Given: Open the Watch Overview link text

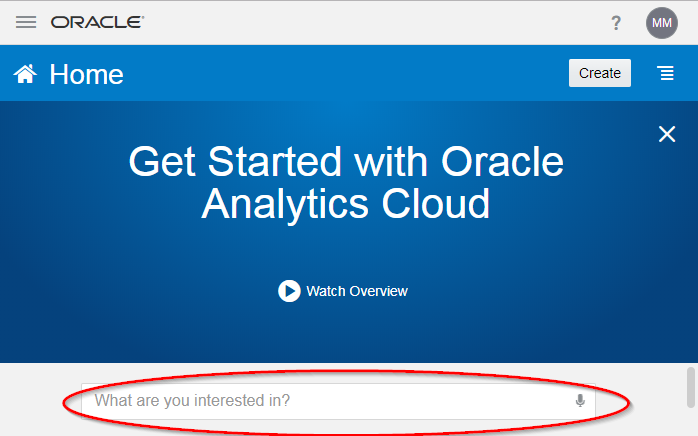Looking at the screenshot, I should click(357, 291).
